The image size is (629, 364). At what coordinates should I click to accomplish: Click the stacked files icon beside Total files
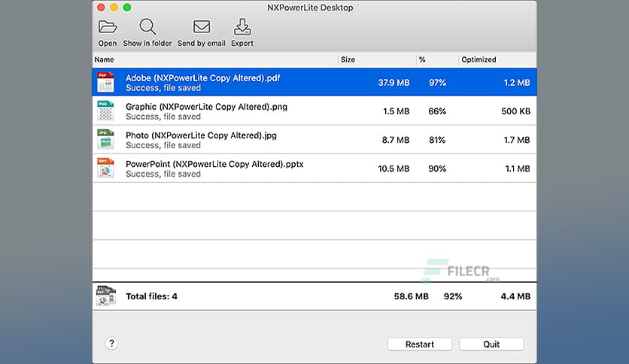tap(106, 296)
